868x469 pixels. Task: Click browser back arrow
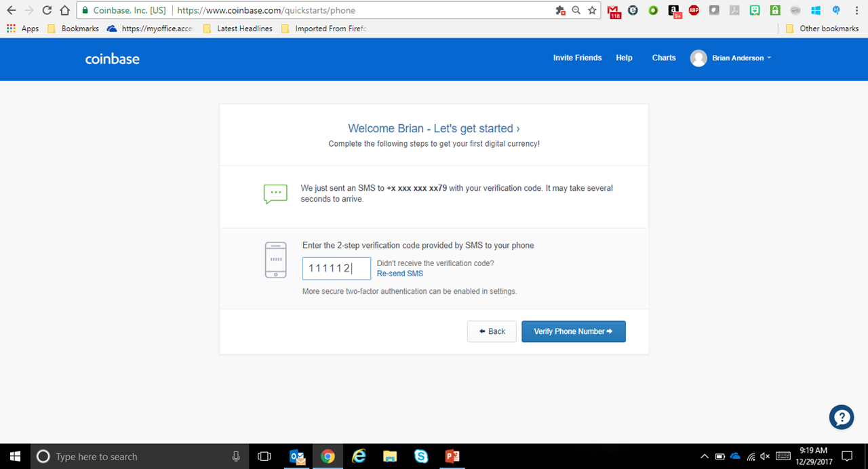pyautogui.click(x=11, y=10)
